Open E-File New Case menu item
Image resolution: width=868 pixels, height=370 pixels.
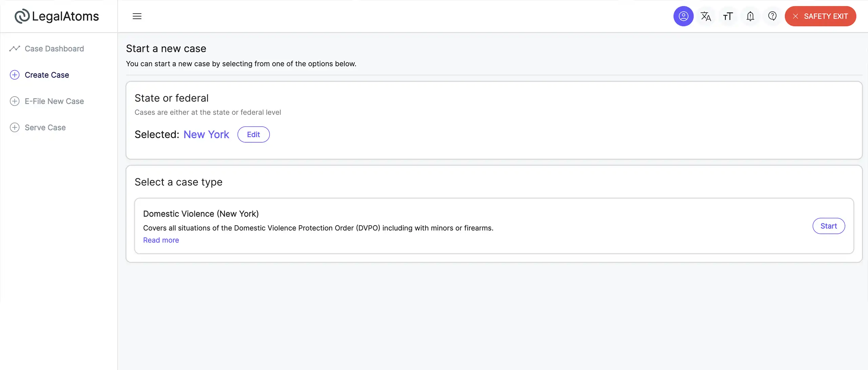coord(54,101)
